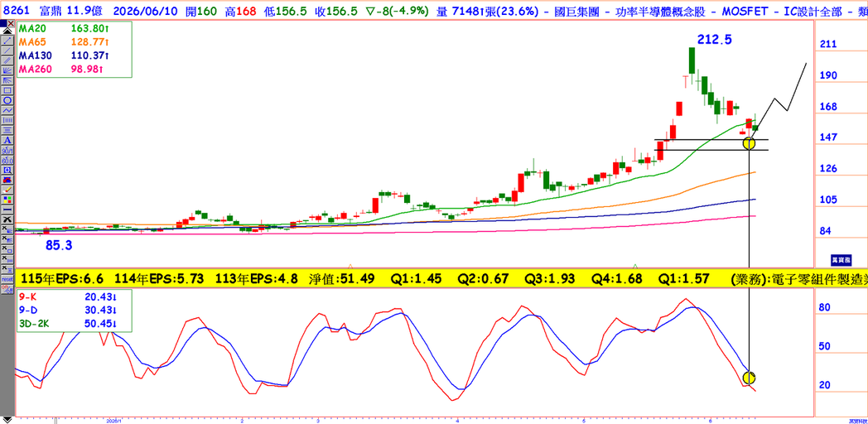Image resolution: width=868 pixels, height=424 pixels.
Task: Click the 80 level on KD axis
Action: (826, 307)
